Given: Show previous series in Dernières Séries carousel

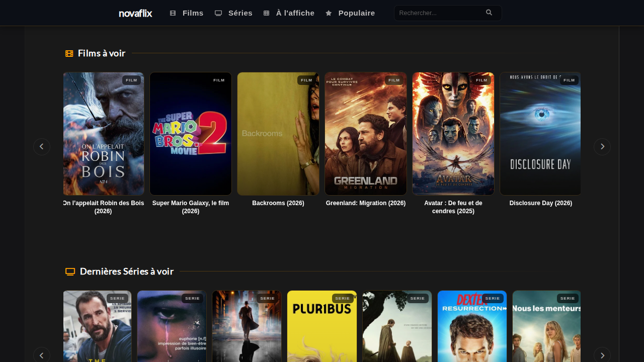Looking at the screenshot, I should click(42, 355).
